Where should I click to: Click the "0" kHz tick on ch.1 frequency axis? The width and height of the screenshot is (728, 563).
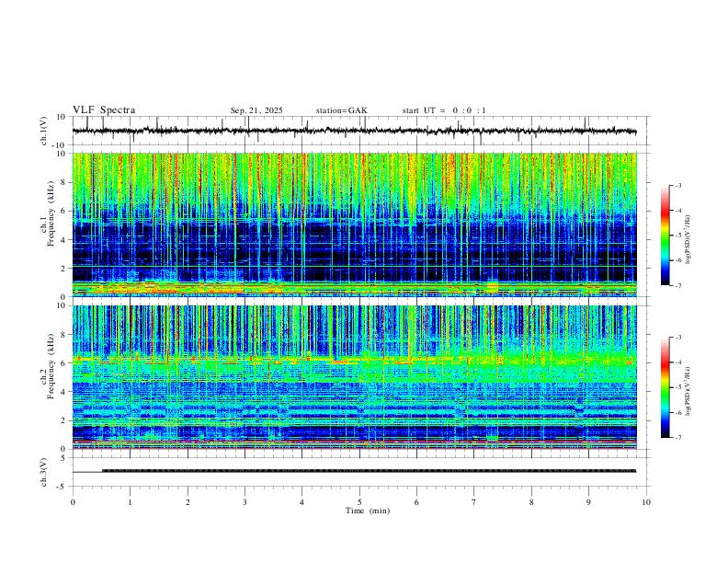[63, 297]
